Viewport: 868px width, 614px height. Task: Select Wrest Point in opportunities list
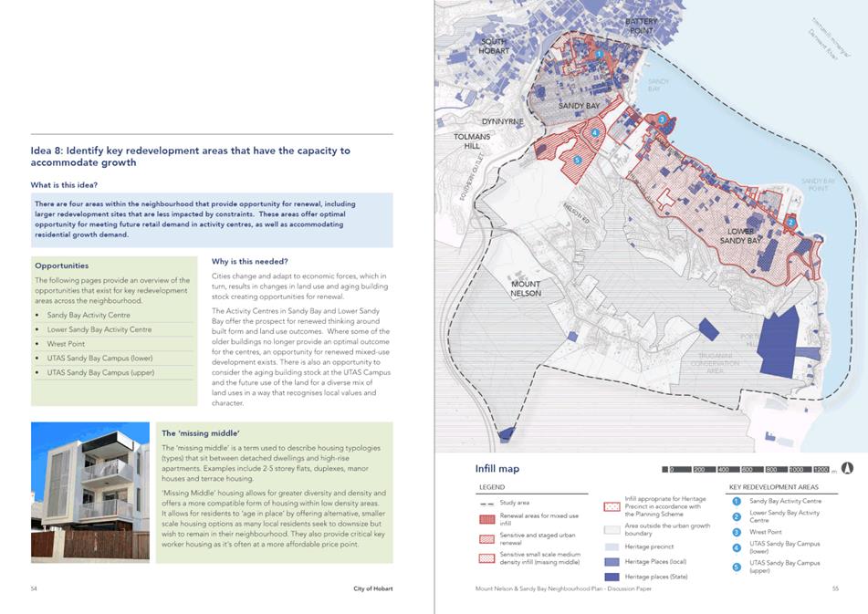[x=66, y=344]
